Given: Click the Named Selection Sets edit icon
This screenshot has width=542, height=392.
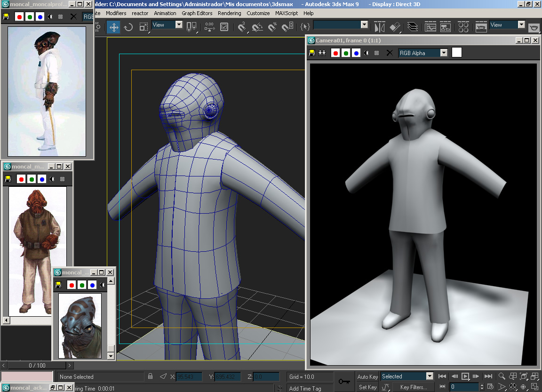Looking at the screenshot, I should point(305,27).
